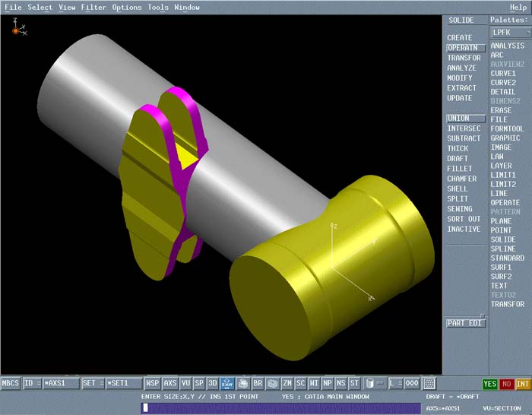Image resolution: width=532 pixels, height=415 pixels.
Task: Click the WSP workspace toolbar button
Action: pyautogui.click(x=153, y=383)
